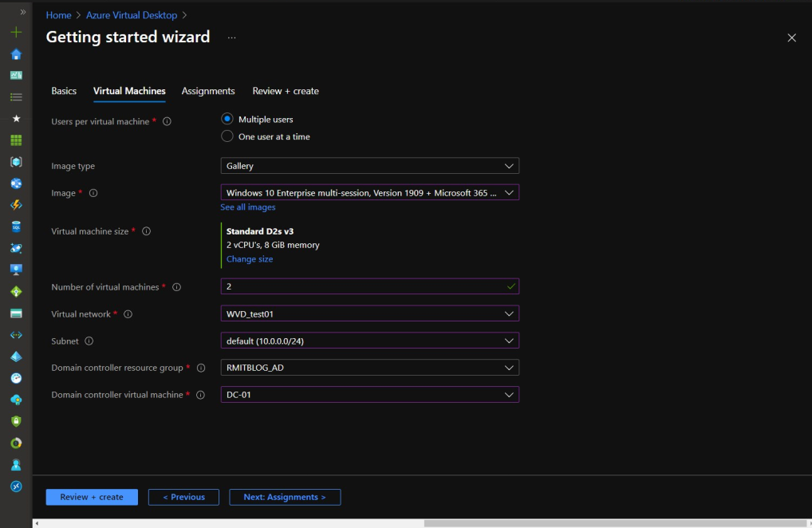Show info tooltip beside Subnet label
812x528 pixels.
(x=89, y=341)
